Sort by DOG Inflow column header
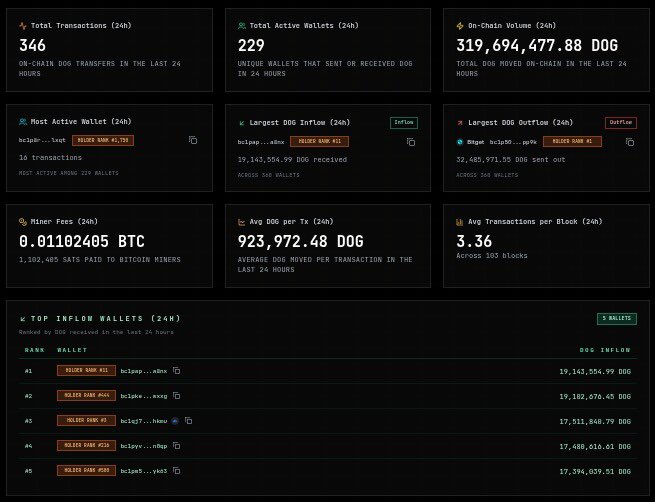The image size is (655, 502). tap(606, 350)
